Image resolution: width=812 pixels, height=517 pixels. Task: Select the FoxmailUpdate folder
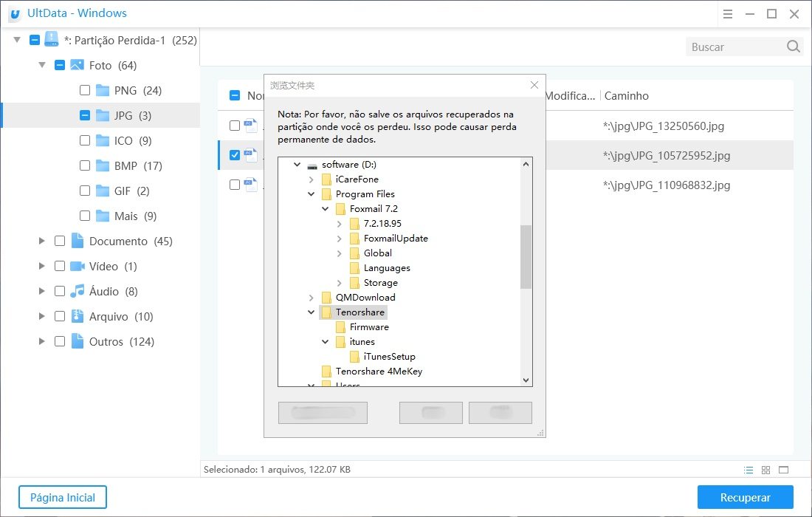click(x=396, y=239)
